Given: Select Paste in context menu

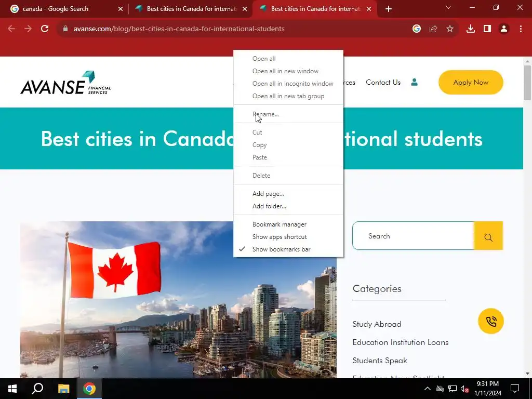Looking at the screenshot, I should (288, 157).
